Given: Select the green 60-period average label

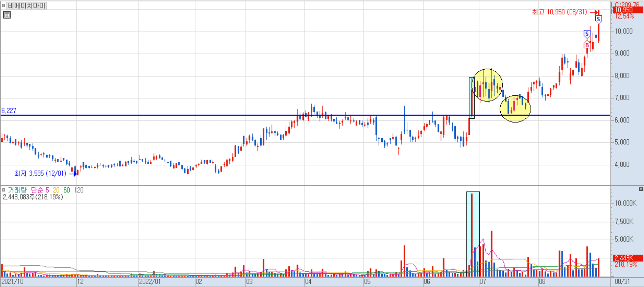Looking at the screenshot, I should pos(67,190).
